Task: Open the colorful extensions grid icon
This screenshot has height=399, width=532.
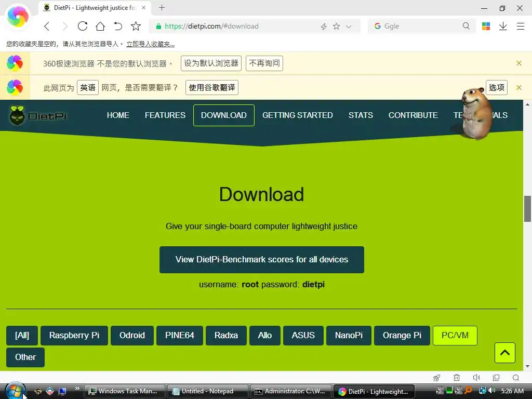Action: click(x=486, y=26)
